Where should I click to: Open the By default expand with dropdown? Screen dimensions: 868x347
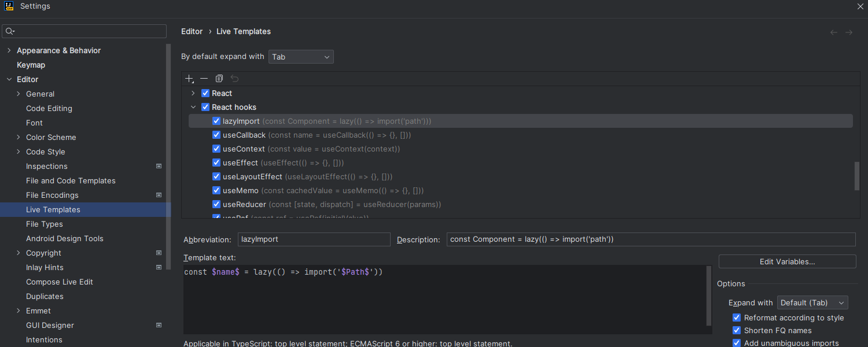pyautogui.click(x=301, y=57)
